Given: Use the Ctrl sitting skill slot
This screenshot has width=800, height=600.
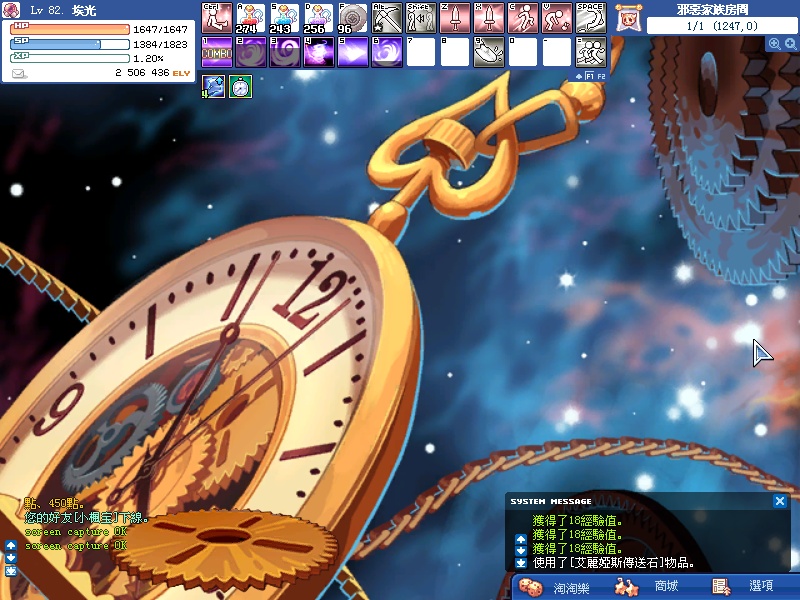Looking at the screenshot, I should coord(217,18).
